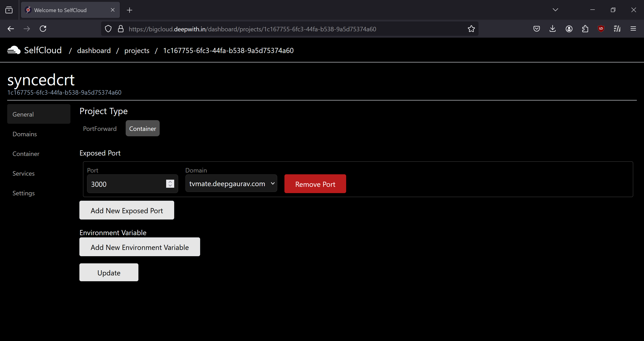
Task: Open the uBlock Origin extension icon
Action: pos(601,29)
